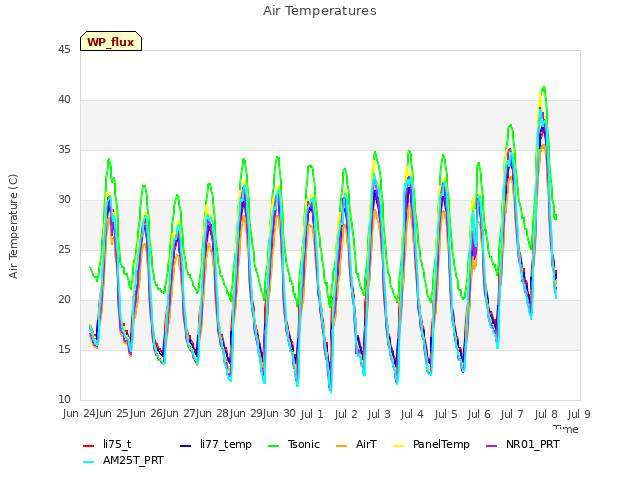640x480 pixels.
Task: Click the Jul 2 x-axis label
Action: [346, 414]
